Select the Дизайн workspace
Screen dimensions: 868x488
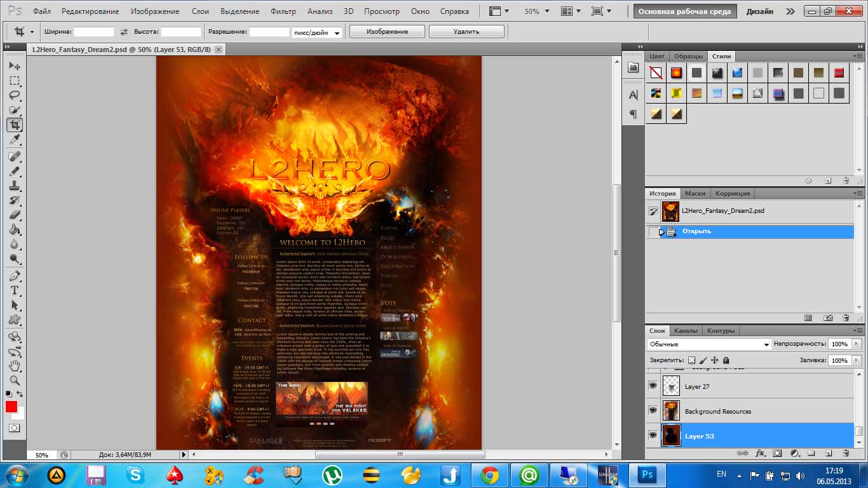pyautogui.click(x=760, y=11)
